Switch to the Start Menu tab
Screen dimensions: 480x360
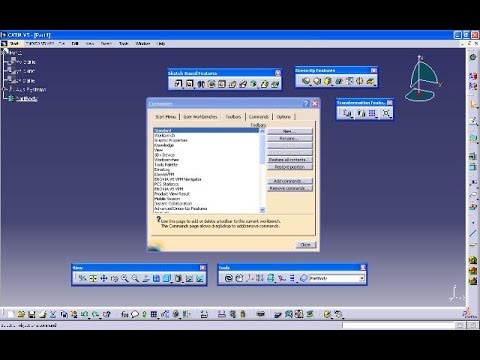pos(166,117)
